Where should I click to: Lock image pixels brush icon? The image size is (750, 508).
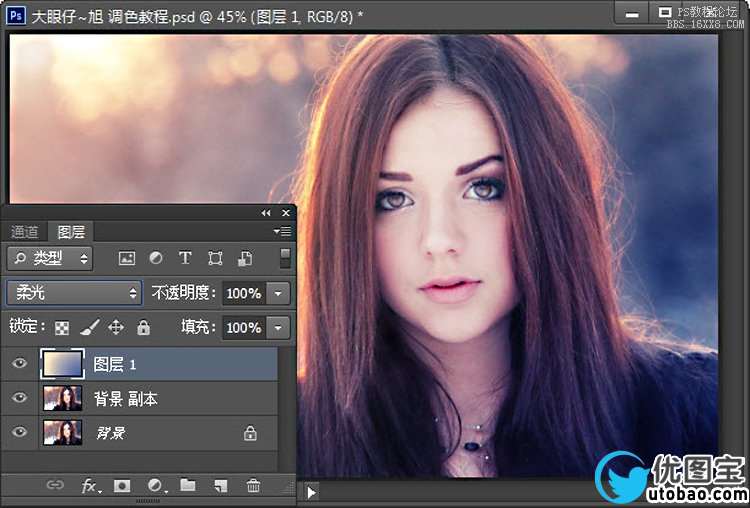point(89,327)
